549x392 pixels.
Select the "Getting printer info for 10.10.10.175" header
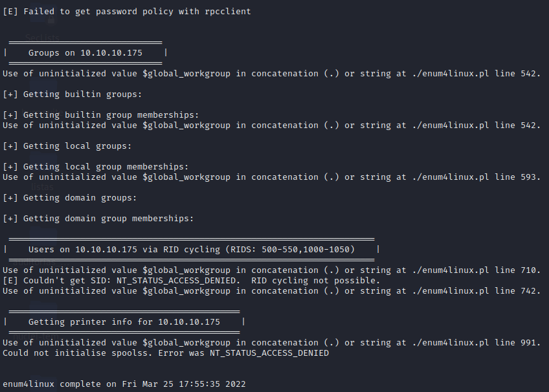tap(124, 322)
